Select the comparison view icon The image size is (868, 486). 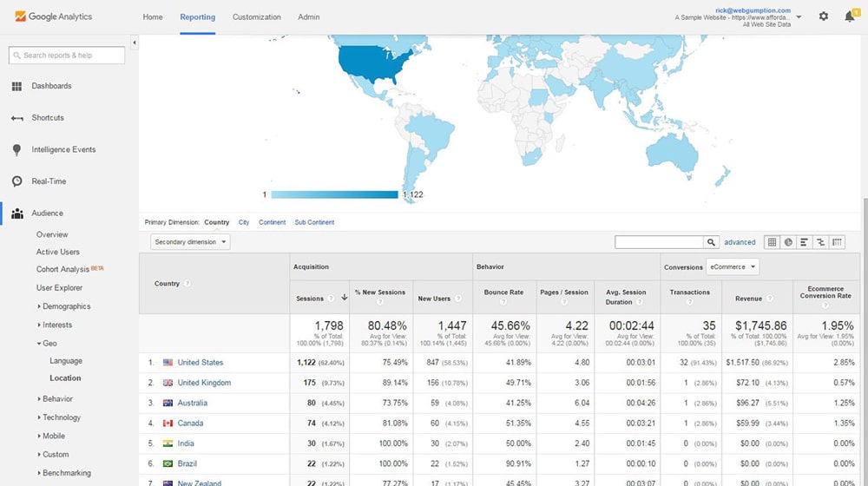pyautogui.click(x=820, y=242)
